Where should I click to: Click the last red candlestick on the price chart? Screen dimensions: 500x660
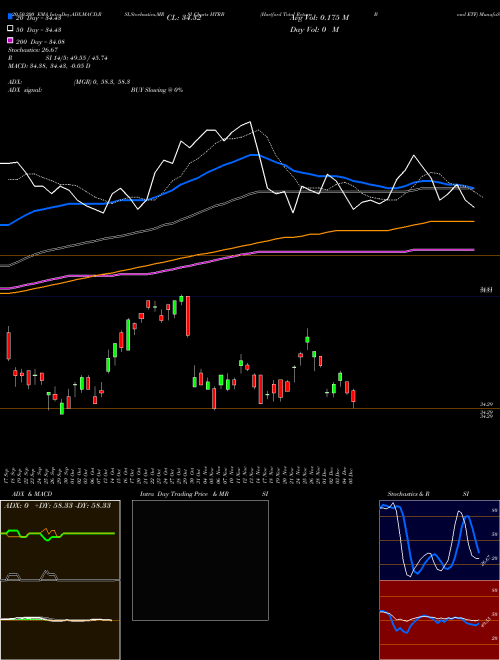(x=354, y=397)
